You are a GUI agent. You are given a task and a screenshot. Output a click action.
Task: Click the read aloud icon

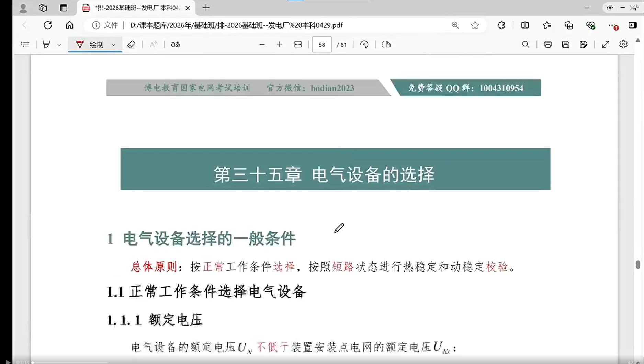tap(154, 44)
